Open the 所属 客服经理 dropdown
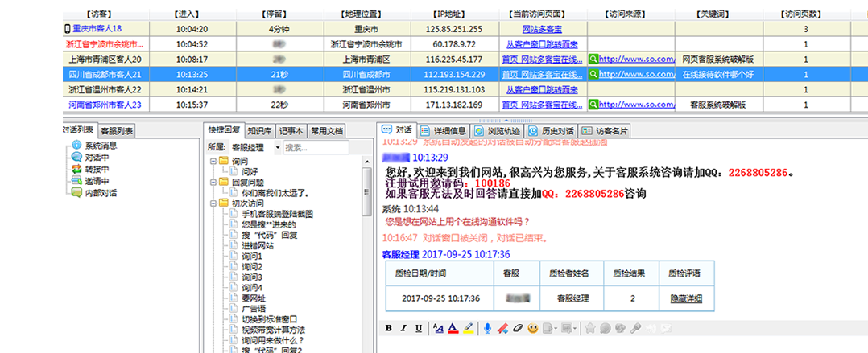The width and height of the screenshot is (868, 353). point(278,148)
